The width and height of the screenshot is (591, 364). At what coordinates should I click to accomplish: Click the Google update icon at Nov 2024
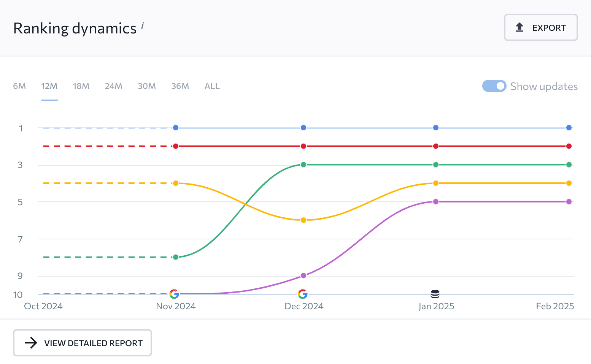[174, 294]
